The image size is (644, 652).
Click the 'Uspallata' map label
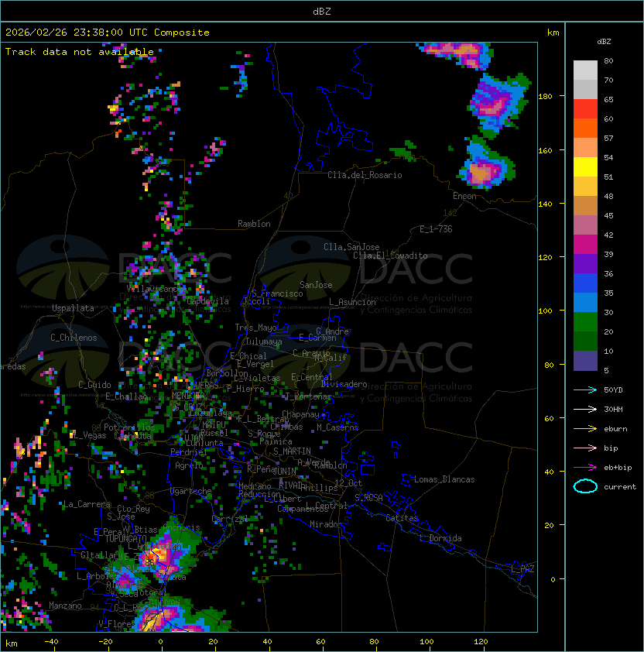click(73, 308)
